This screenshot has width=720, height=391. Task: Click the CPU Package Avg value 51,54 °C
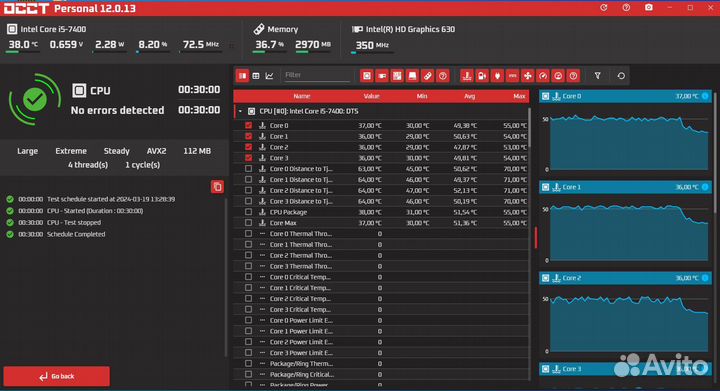click(465, 212)
